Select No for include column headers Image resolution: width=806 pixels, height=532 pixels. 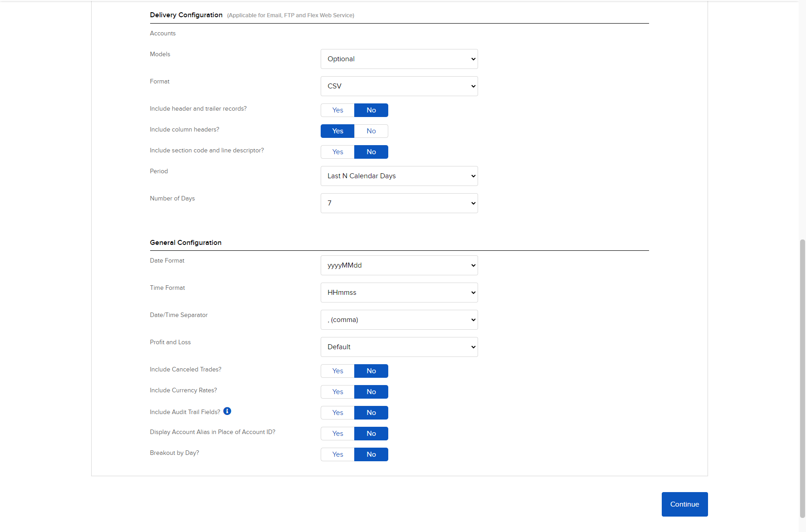371,131
